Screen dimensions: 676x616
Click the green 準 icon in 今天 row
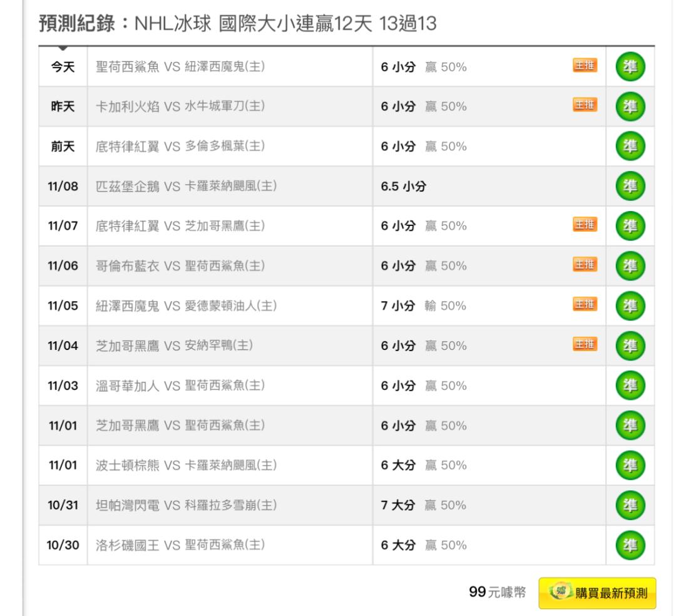click(630, 67)
